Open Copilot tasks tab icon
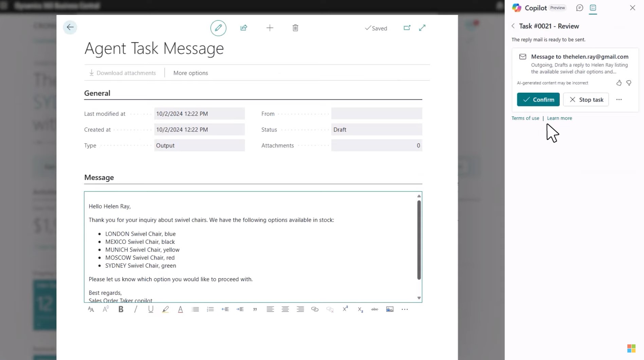 [593, 8]
